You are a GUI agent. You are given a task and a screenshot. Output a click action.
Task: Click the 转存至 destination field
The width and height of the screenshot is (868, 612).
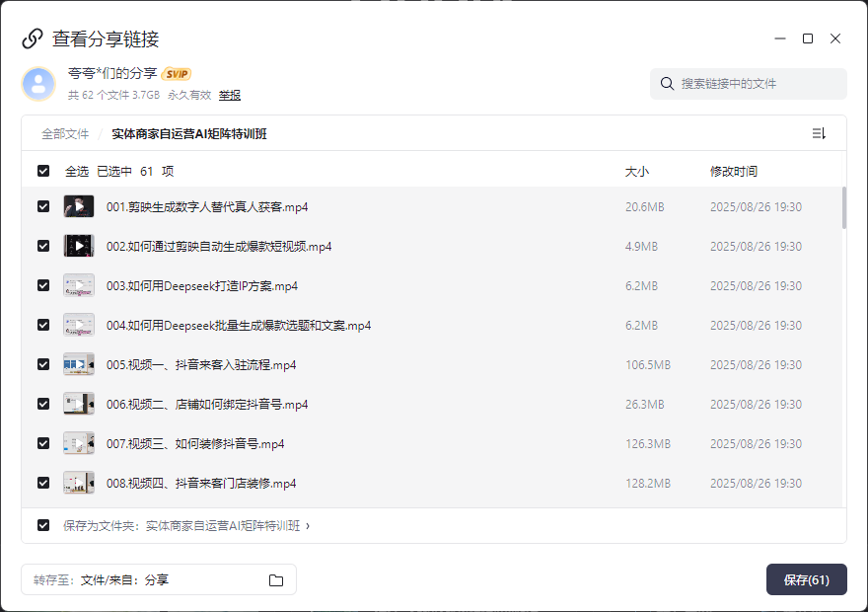coord(159,579)
